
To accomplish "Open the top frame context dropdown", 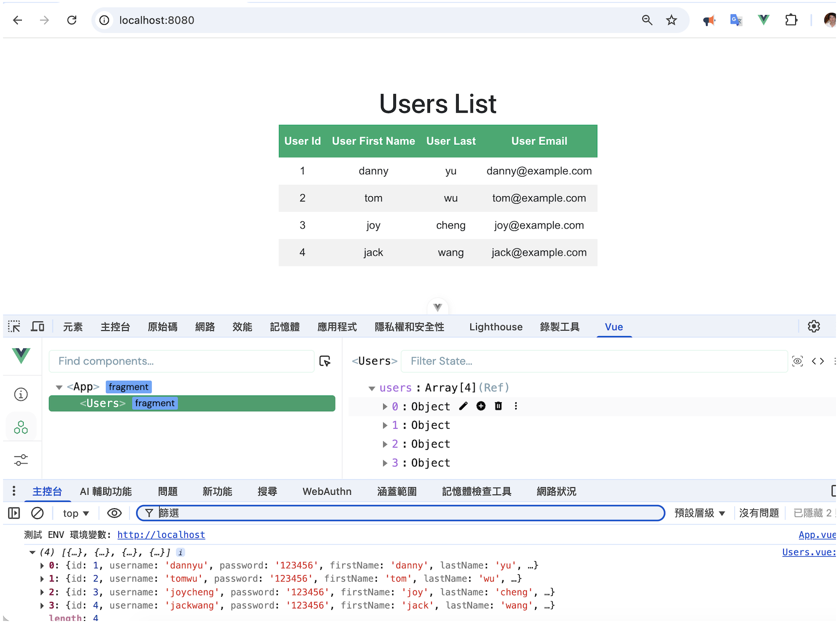I will pyautogui.click(x=76, y=513).
